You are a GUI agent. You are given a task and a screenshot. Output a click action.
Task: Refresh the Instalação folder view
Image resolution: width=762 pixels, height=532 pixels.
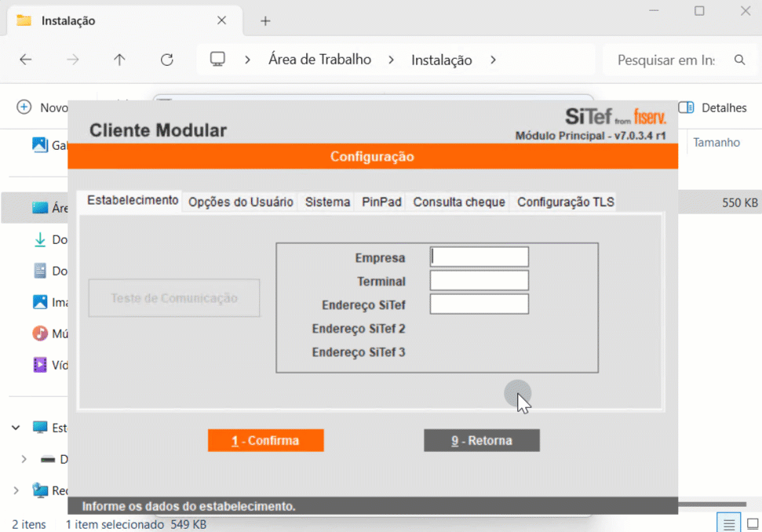click(x=166, y=60)
